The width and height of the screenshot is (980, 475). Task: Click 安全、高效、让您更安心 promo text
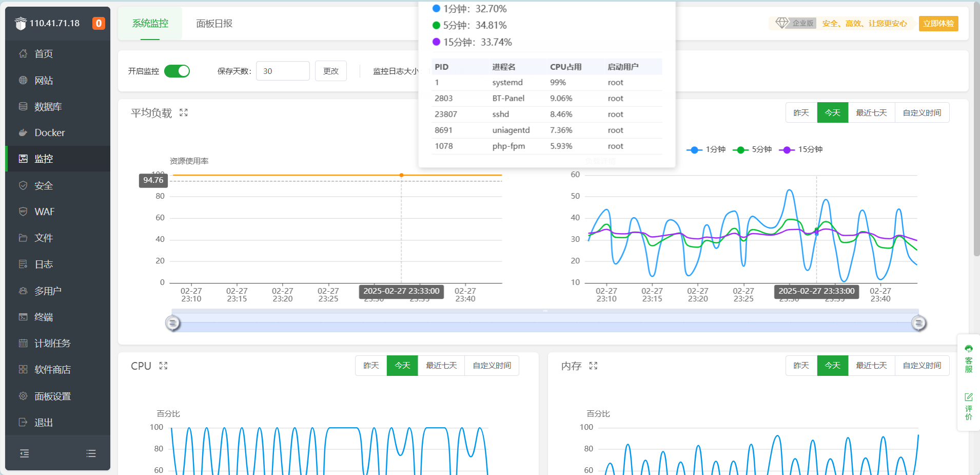[x=865, y=23]
